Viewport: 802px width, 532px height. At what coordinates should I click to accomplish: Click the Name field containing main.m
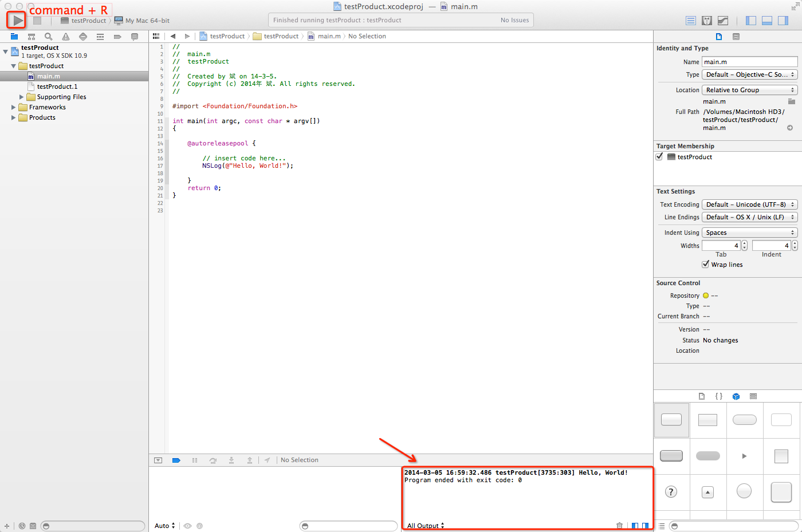749,62
